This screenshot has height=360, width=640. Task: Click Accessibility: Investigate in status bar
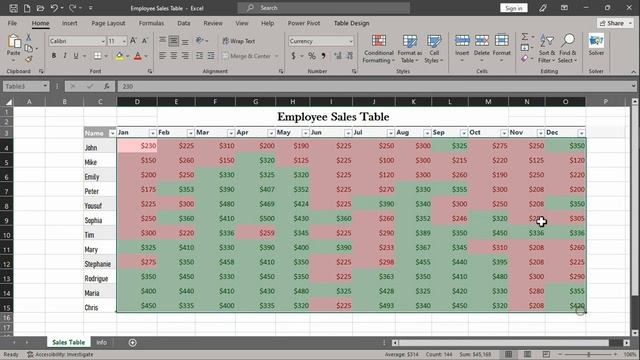[x=60, y=354]
